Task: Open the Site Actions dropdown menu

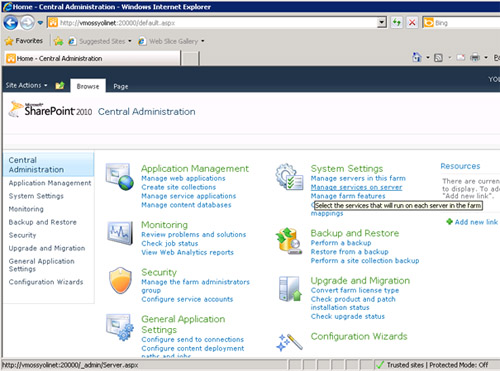Action: (x=26, y=85)
